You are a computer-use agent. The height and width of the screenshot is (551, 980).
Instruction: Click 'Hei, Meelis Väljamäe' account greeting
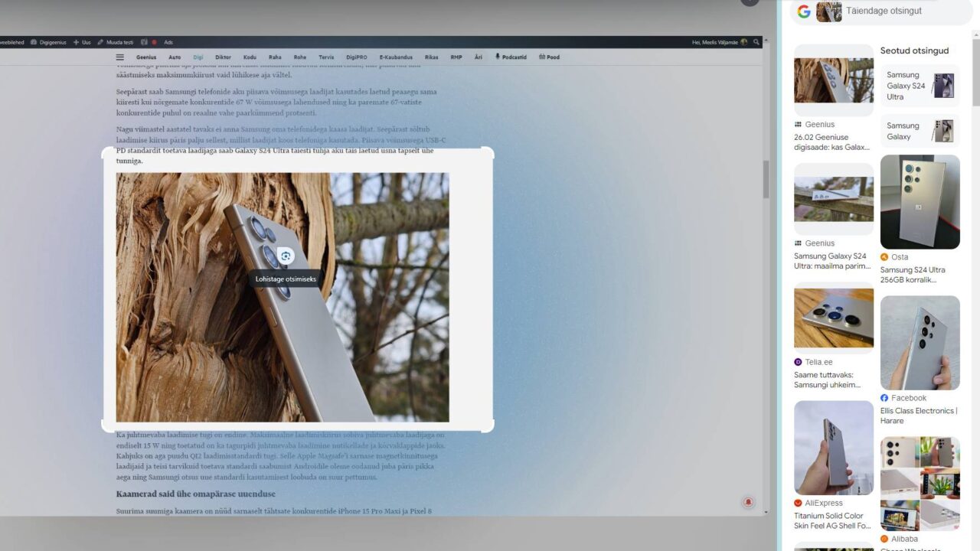pos(719,42)
